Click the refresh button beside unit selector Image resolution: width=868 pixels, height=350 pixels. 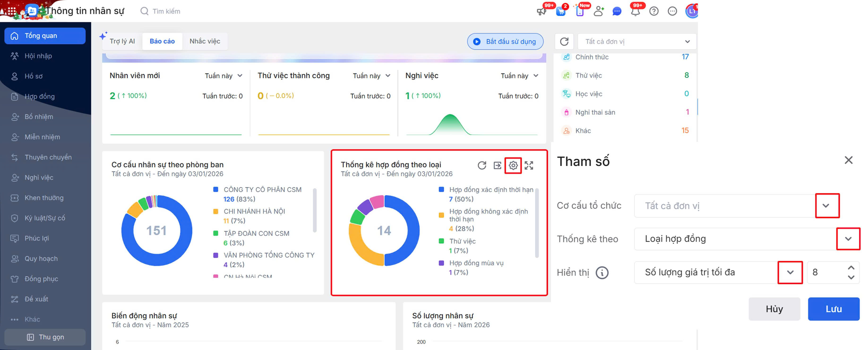[x=564, y=42]
